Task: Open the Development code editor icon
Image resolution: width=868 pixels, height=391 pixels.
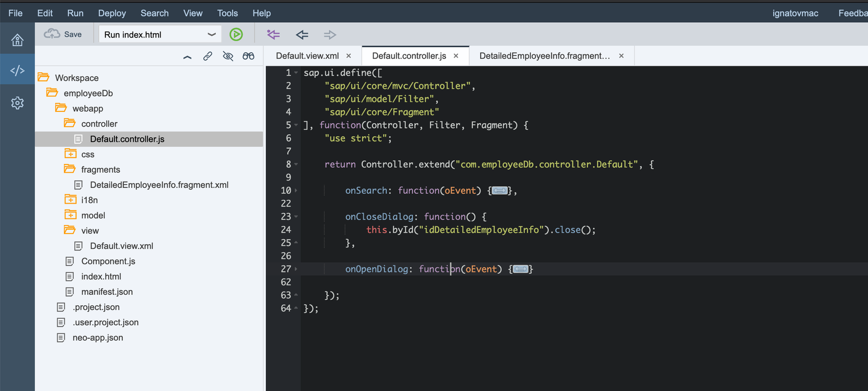Action: (x=17, y=71)
